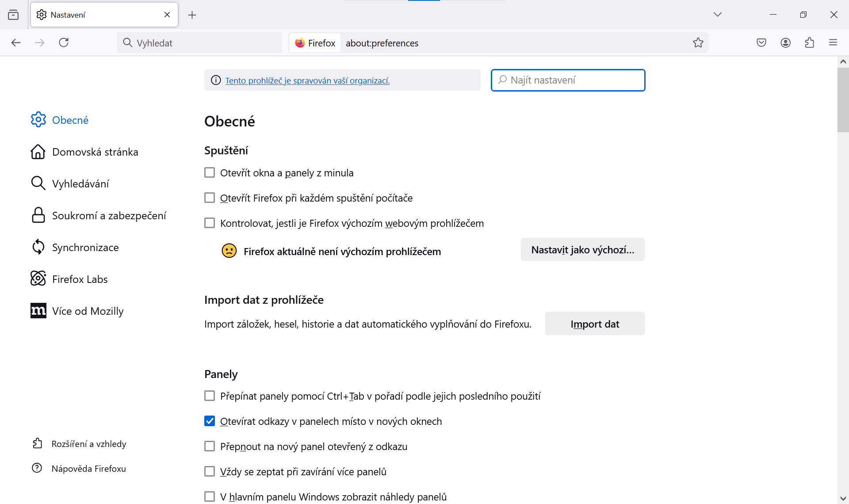Image resolution: width=849 pixels, height=504 pixels.
Task: Click the question mark help icon
Action: pos(37,468)
